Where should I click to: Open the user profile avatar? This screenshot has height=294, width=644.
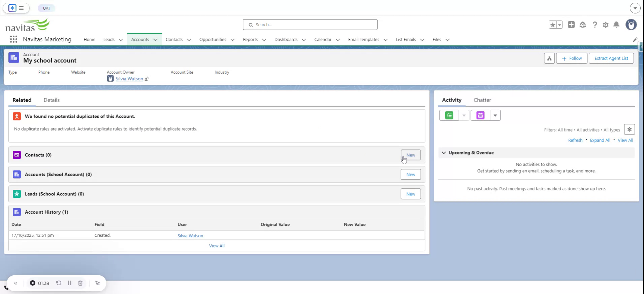pos(631,25)
